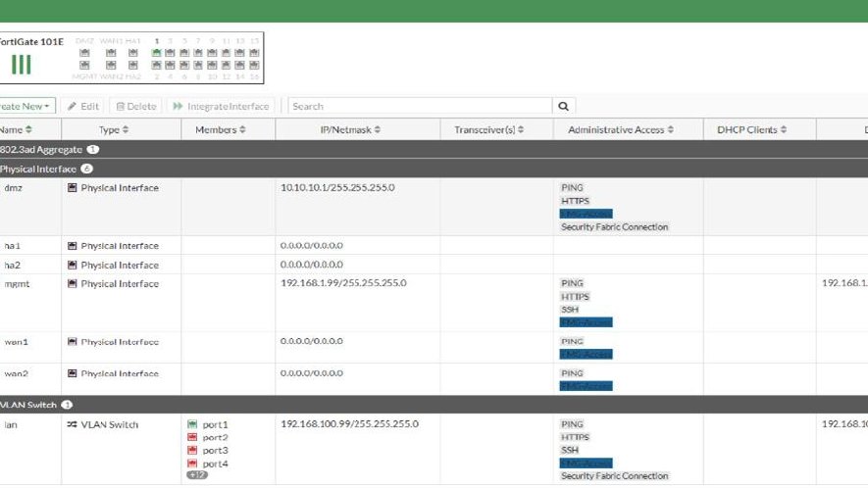Click the FortiGate 101E device label
The width and height of the screenshot is (868, 488).
coord(31,41)
